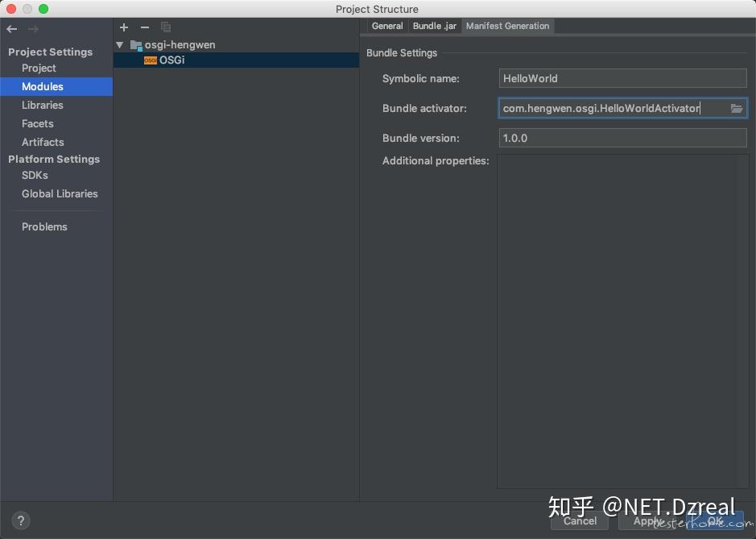Image resolution: width=756 pixels, height=539 pixels.
Task: Click the OK button
Action: tap(714, 521)
